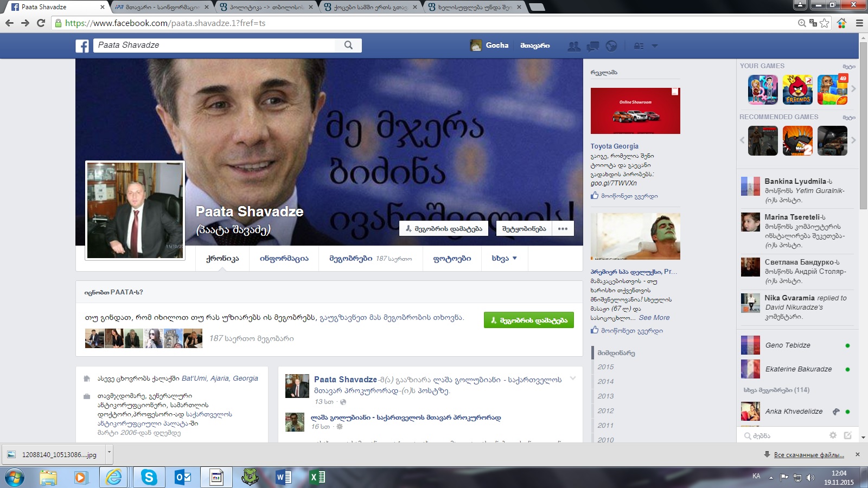The height and width of the screenshot is (488, 868).
Task: Open friend requests icon
Action: point(573,46)
